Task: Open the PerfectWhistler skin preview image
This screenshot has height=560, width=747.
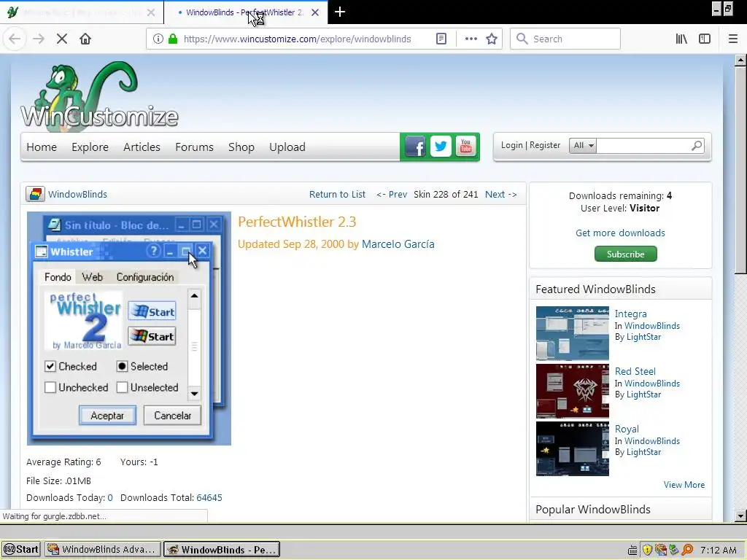Action: point(129,329)
